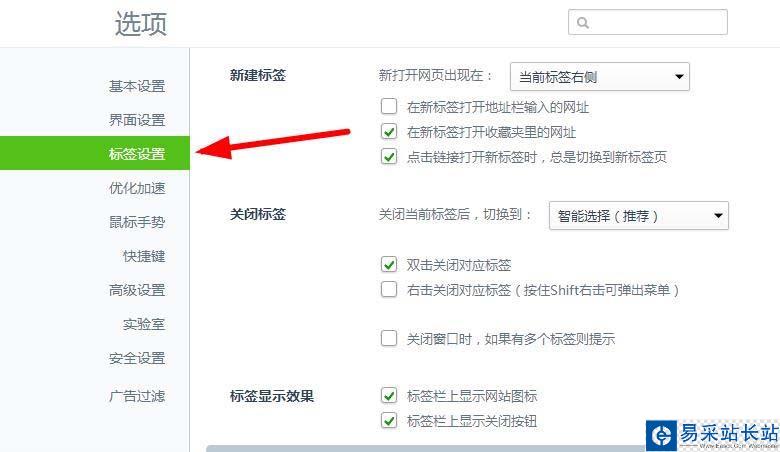Open 基本设置 in sidebar
Image resolution: width=780 pixels, height=452 pixels.
[x=137, y=86]
